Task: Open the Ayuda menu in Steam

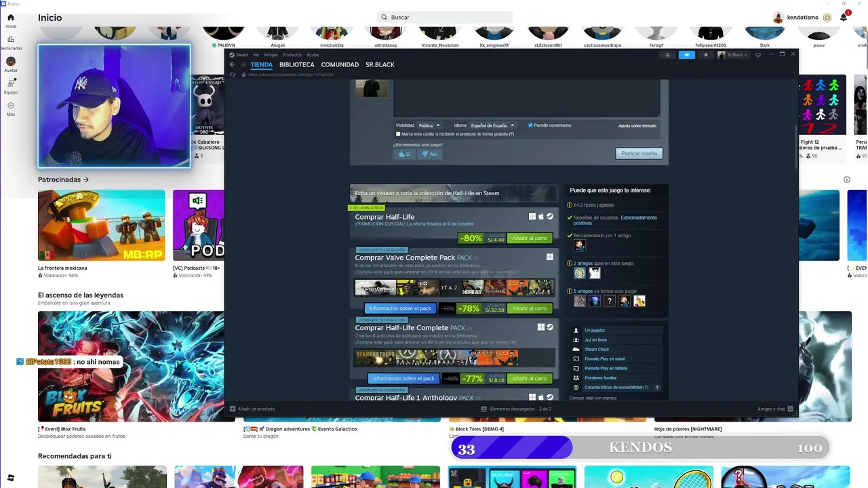Action: (x=313, y=55)
